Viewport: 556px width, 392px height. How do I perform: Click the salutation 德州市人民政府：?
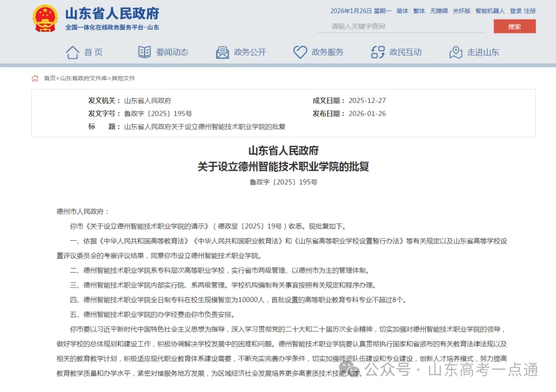83,211
